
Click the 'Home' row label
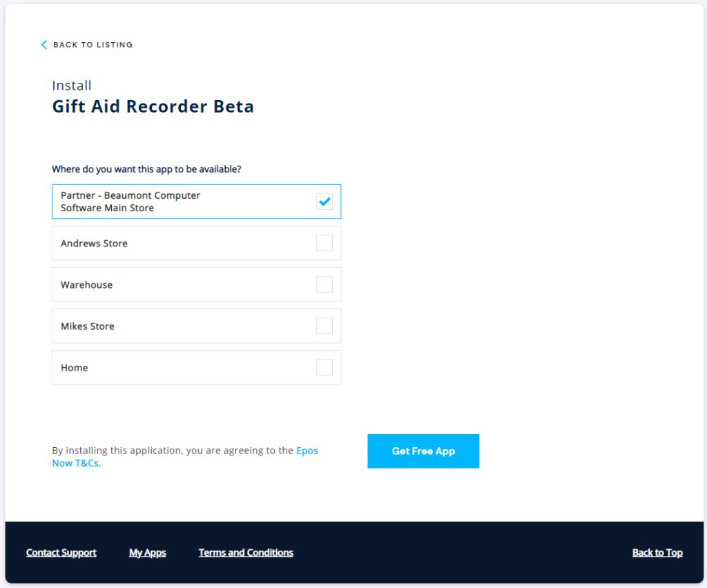[75, 368]
